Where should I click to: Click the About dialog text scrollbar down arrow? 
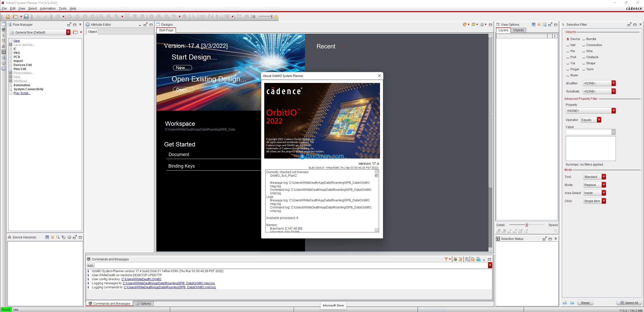tap(376, 230)
